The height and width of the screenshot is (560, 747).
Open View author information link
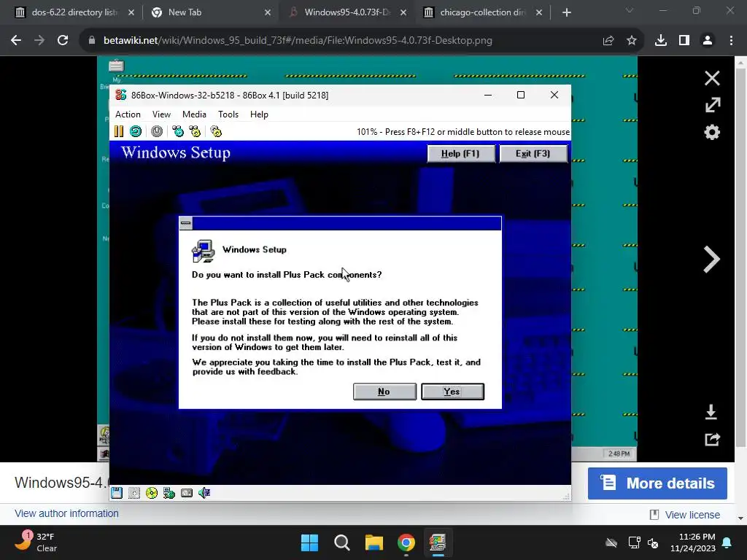point(66,513)
